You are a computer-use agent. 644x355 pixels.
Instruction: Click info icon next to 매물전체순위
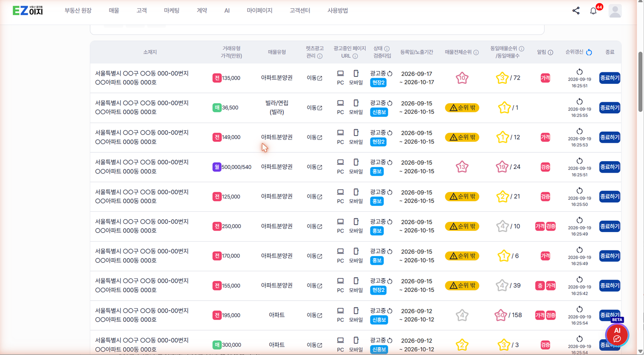[x=476, y=52]
